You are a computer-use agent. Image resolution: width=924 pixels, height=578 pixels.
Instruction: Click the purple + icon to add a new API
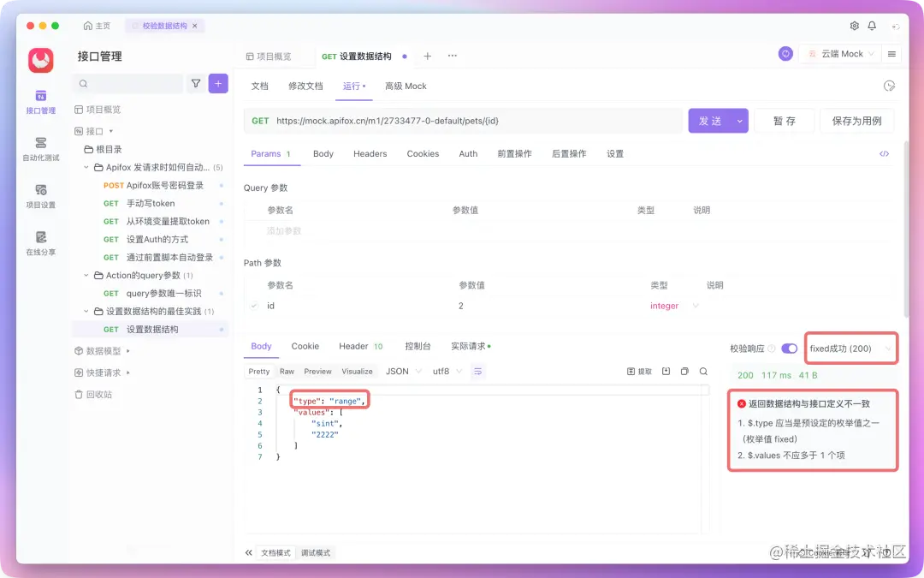219,83
